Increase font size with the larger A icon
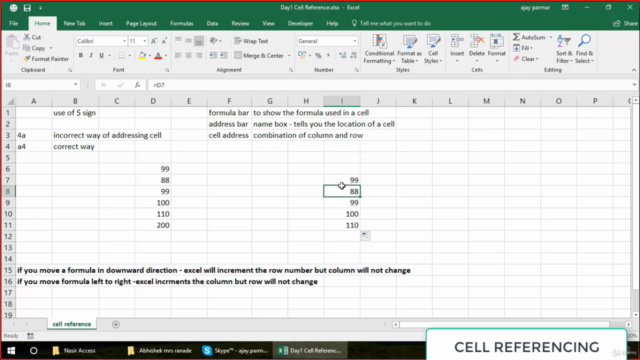 click(154, 41)
